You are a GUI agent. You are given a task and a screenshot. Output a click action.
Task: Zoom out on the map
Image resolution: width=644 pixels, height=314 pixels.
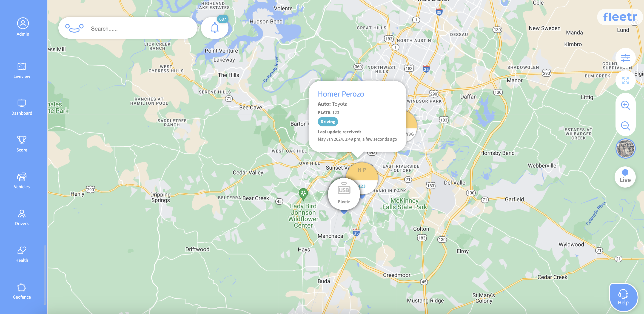coord(625,126)
